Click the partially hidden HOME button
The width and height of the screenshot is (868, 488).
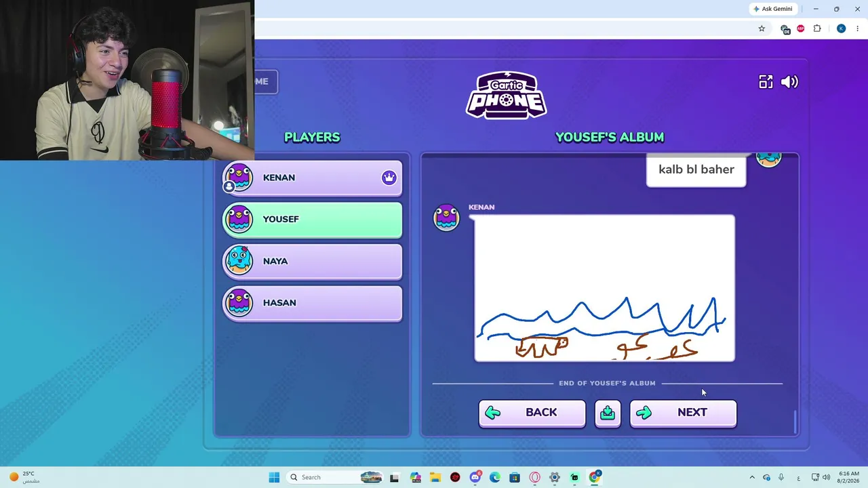coord(266,81)
